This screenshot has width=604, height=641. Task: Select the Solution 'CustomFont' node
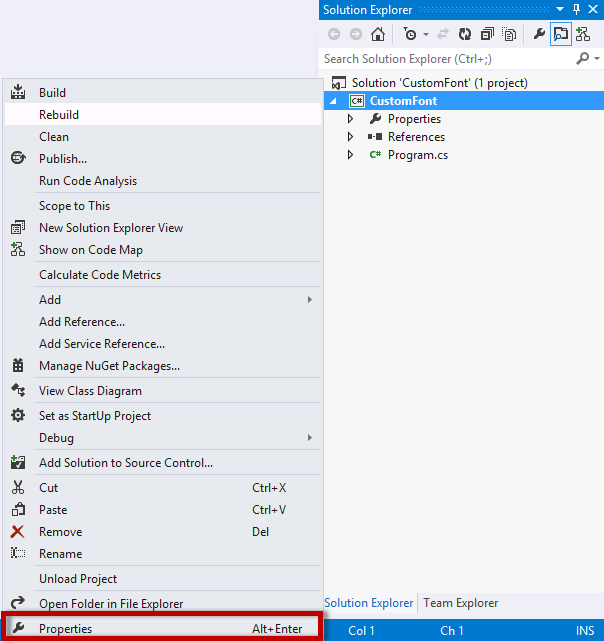(440, 83)
